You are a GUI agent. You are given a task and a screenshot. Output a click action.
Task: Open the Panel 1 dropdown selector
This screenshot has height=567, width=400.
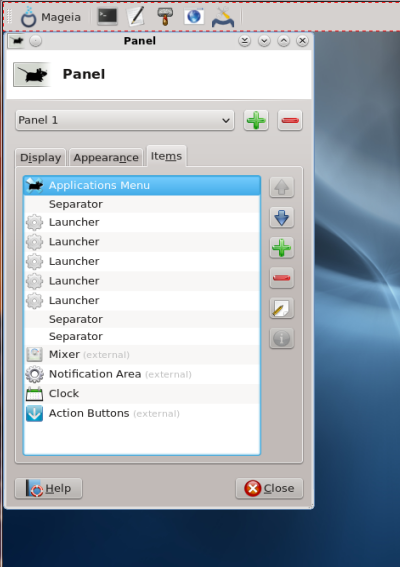125,120
